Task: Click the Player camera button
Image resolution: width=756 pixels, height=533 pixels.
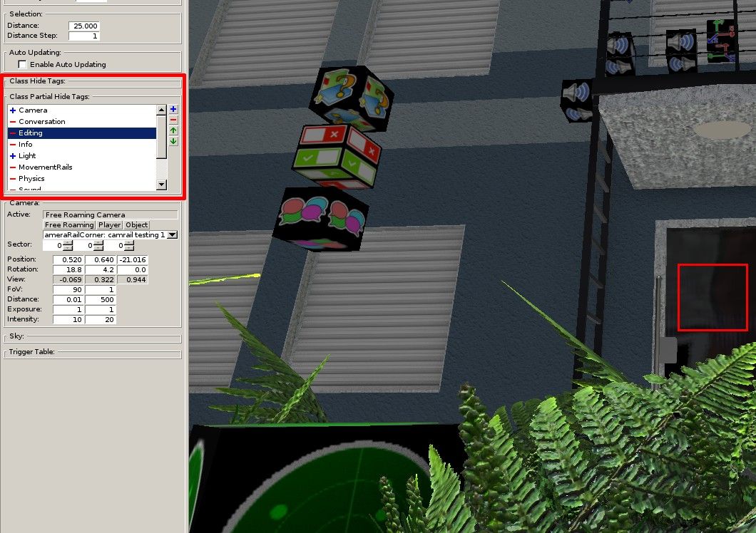Action: (x=109, y=225)
